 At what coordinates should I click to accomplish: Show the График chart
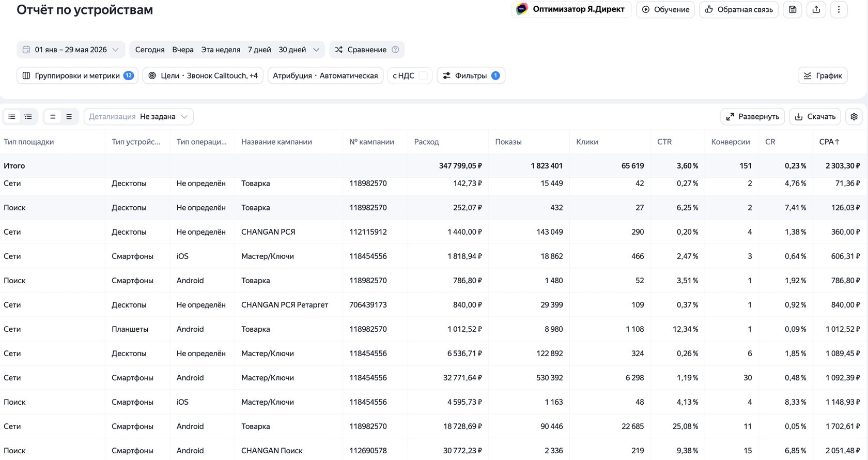click(x=823, y=75)
